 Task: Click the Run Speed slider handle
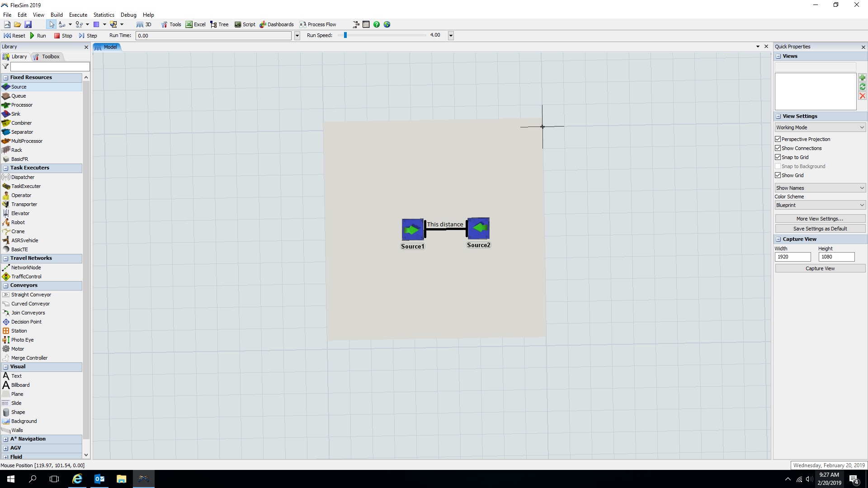point(345,35)
